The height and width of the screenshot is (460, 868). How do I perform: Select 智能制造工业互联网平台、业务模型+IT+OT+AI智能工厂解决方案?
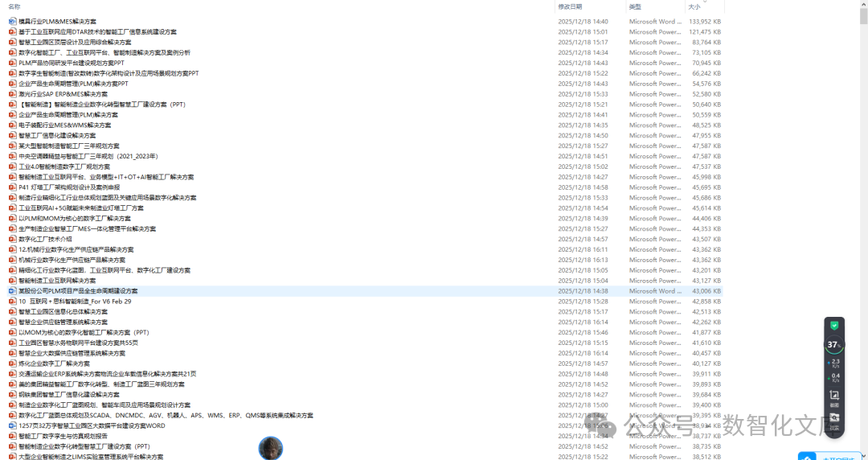tap(106, 178)
